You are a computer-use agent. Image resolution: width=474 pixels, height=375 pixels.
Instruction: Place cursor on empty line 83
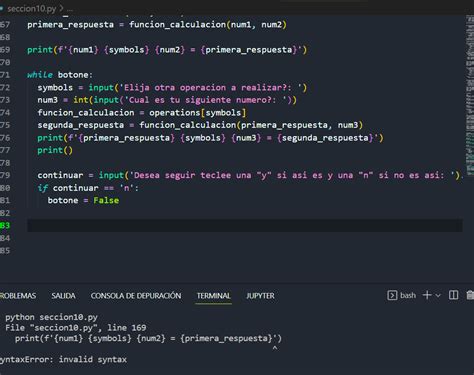[245, 226]
